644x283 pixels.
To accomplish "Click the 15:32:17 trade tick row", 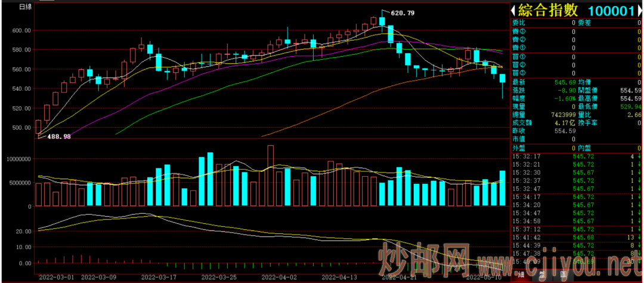I will pos(526,156).
